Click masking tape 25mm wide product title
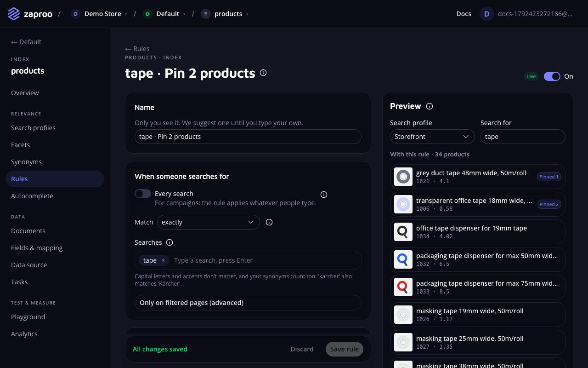This screenshot has height=368, width=588. [x=470, y=339]
